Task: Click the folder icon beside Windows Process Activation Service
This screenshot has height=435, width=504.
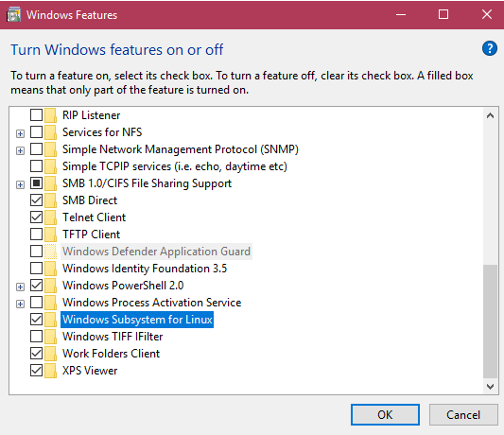Action: click(50, 303)
